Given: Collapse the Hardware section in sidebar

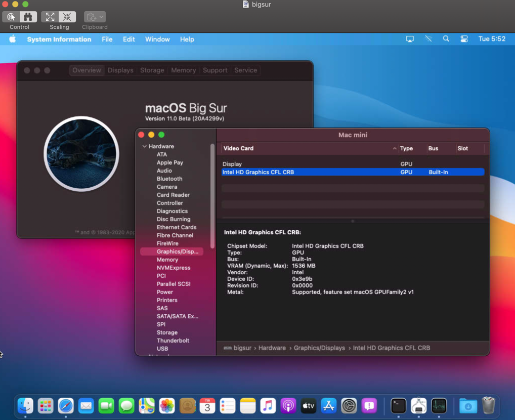Looking at the screenshot, I should point(145,146).
